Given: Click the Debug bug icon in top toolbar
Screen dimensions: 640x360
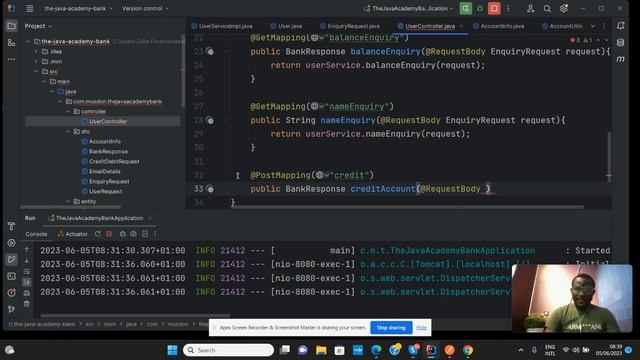Looking at the screenshot, I should click(x=480, y=9).
